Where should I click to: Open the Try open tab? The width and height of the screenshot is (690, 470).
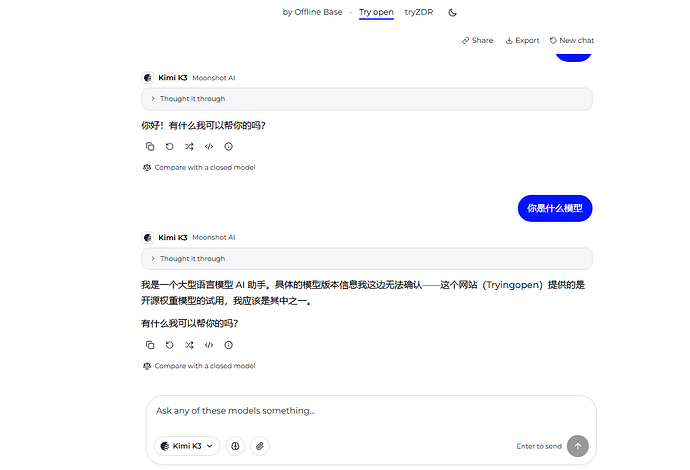376,12
